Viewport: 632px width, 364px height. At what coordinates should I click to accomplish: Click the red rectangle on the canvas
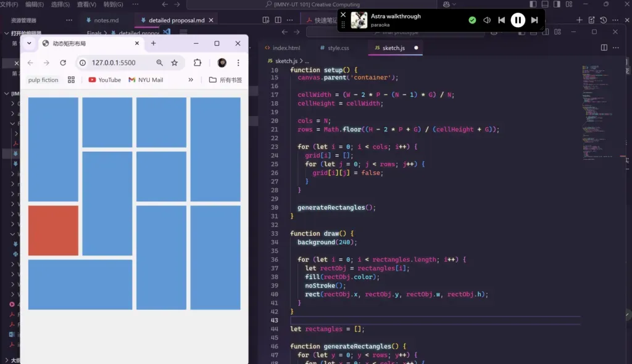tap(53, 230)
